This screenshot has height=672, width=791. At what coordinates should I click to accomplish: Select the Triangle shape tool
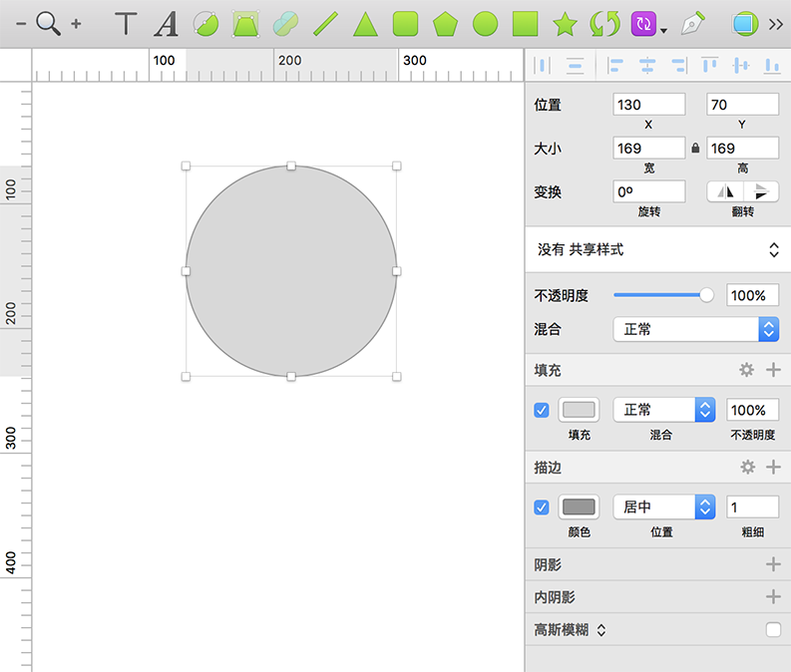(365, 24)
